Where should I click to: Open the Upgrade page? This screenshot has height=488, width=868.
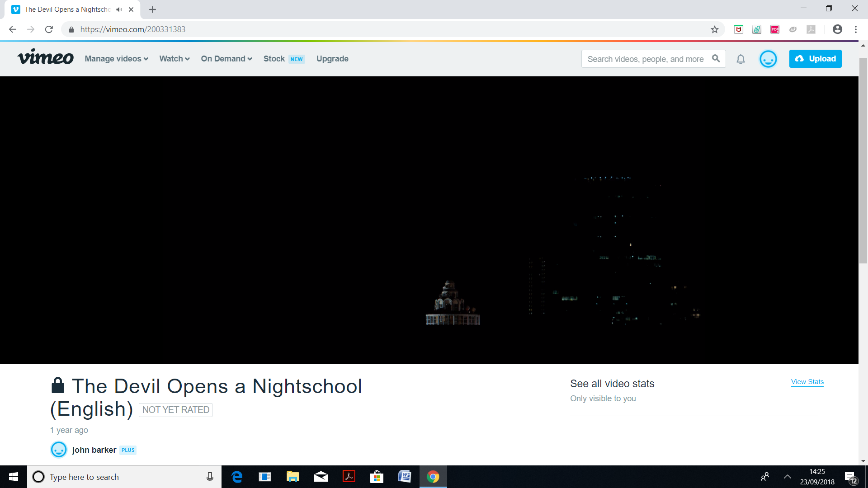(332, 59)
